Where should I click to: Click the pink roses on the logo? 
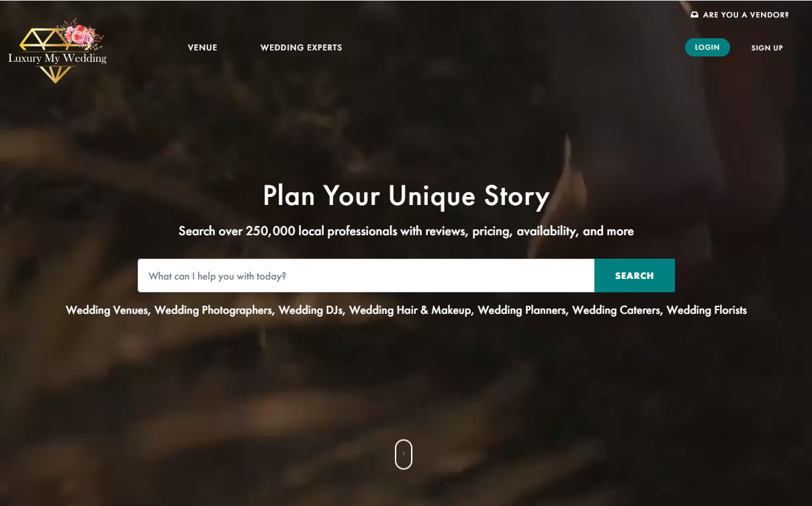click(80, 34)
